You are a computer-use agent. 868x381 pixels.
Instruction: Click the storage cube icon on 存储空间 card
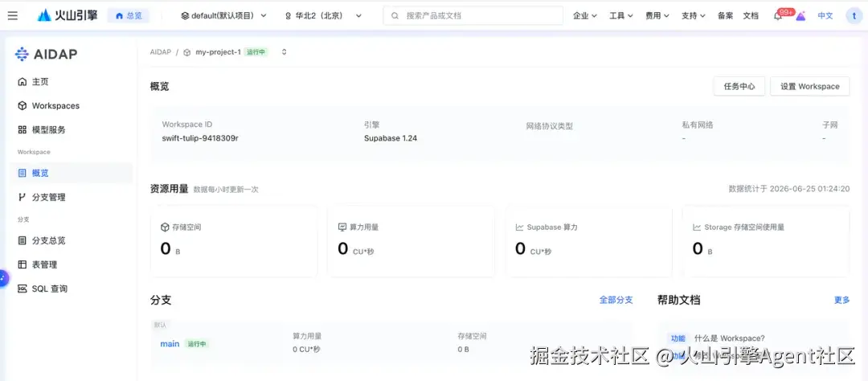pos(165,227)
